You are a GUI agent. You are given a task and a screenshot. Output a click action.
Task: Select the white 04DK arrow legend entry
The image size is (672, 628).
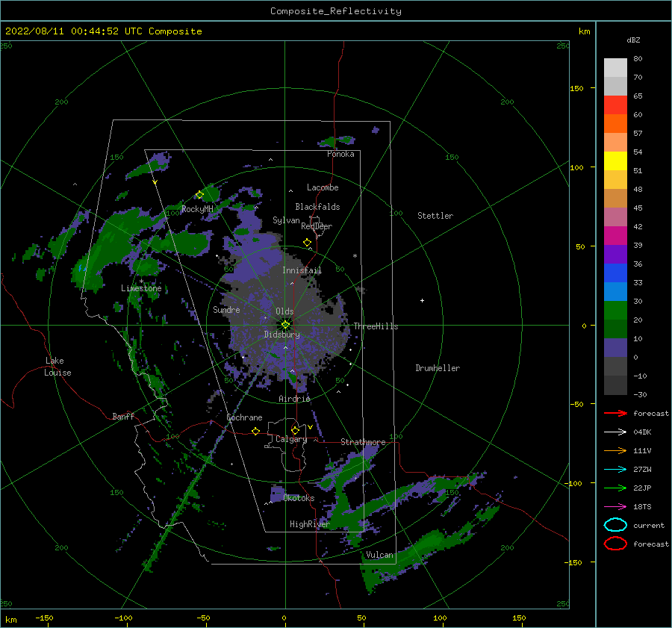(x=615, y=432)
